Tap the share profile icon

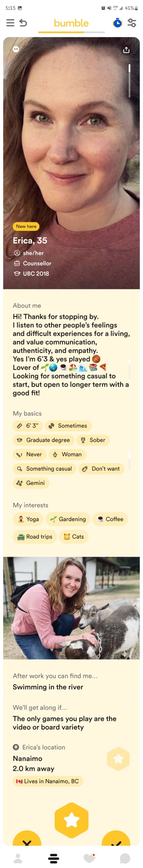click(x=126, y=50)
